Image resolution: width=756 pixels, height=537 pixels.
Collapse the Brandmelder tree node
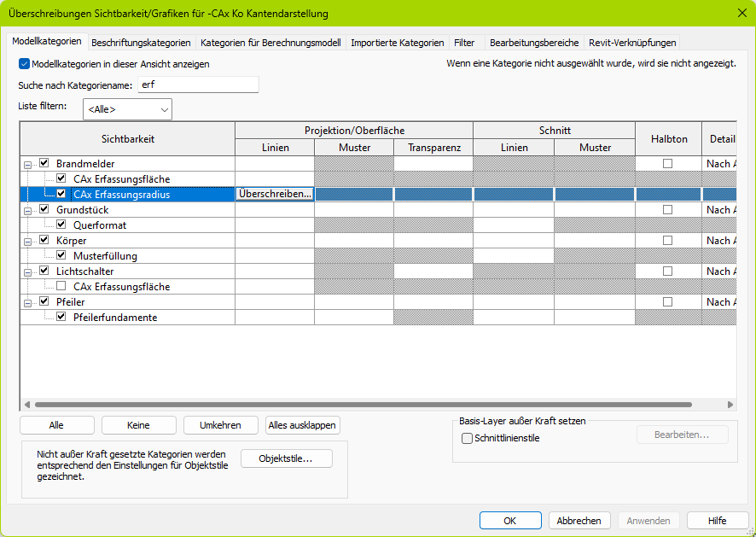point(28,164)
